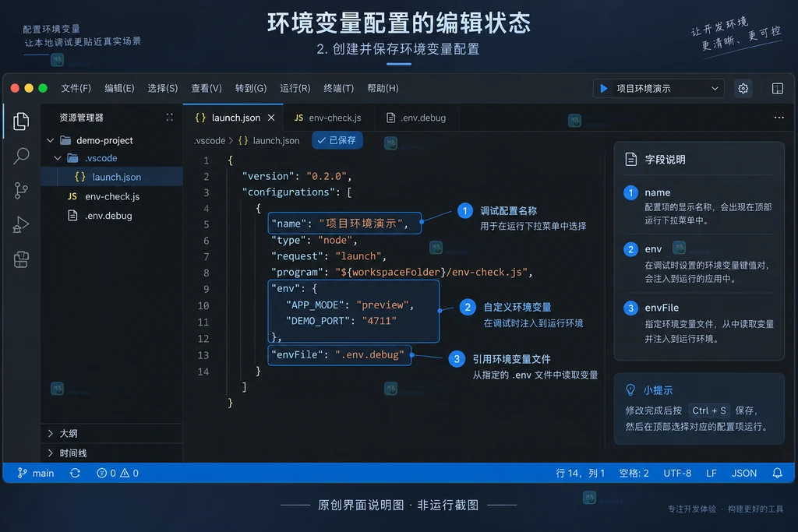Viewport: 798px width, 532px height.
Task: Open the 转到(G) menu
Action: coord(251,89)
